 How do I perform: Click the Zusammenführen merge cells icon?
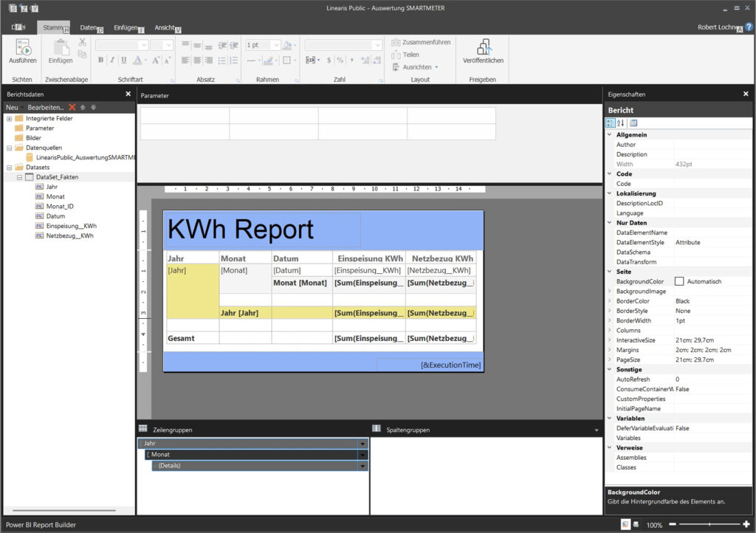coord(396,42)
